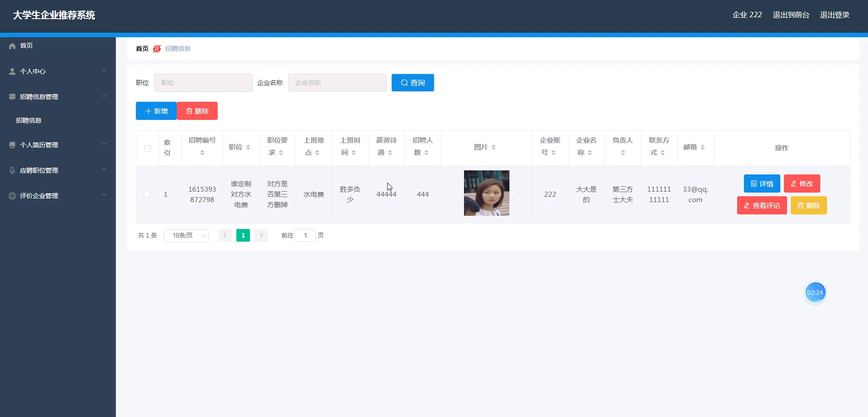Open the 个人简历管理 sidebar menu
This screenshot has height=417, width=868.
[58, 145]
